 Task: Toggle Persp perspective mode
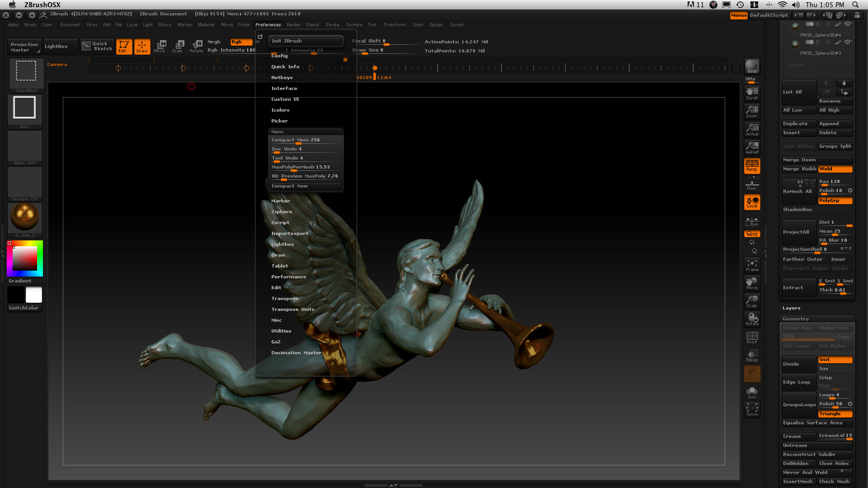752,166
